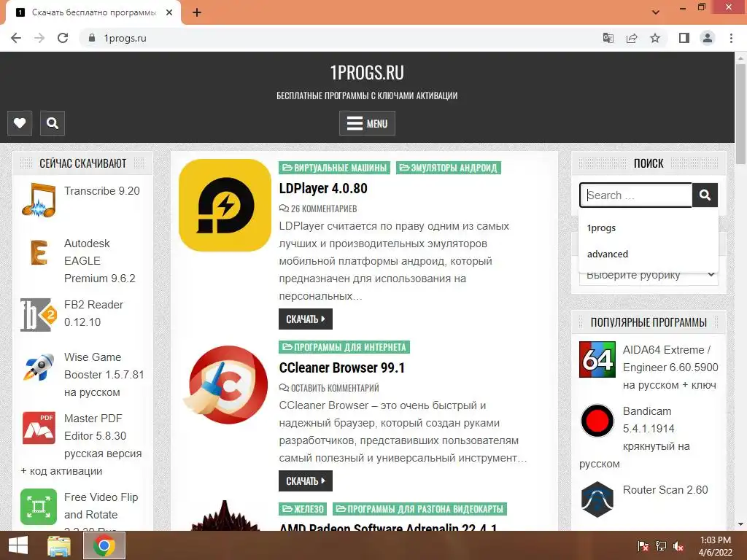Click the Bandicam red record icon

click(x=597, y=421)
